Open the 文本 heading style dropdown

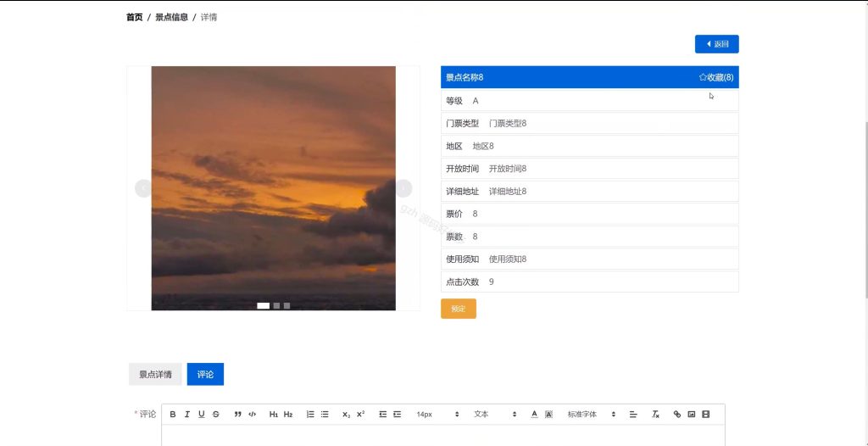(495, 414)
